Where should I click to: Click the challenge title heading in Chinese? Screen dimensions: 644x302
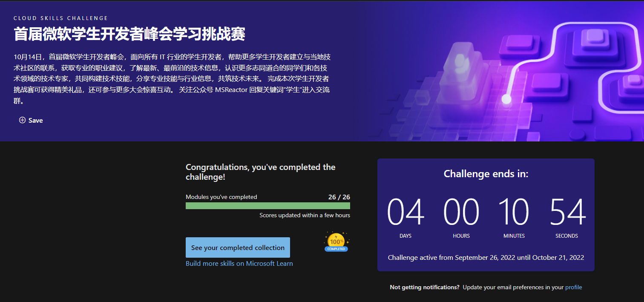tap(129, 34)
